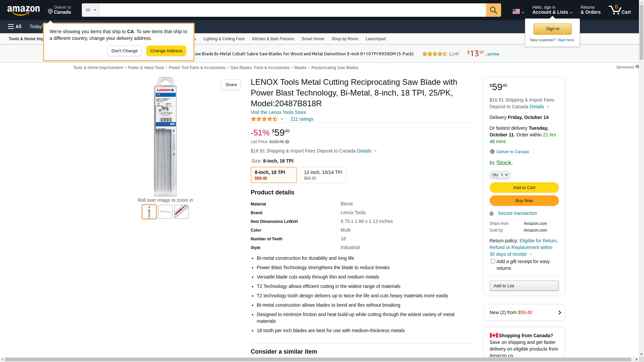Select the third product image thumbnail
The width and height of the screenshot is (644, 362).
(181, 212)
